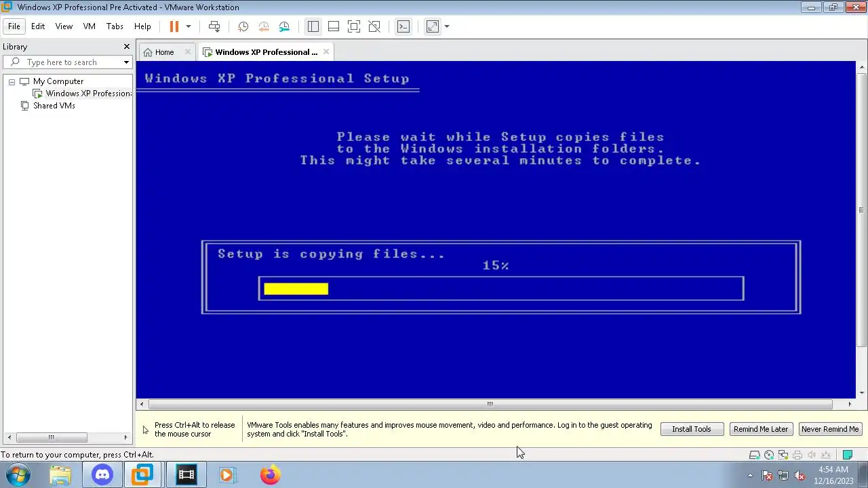Screen dimensions: 868x488
Task: Select the Windows XP Professional tab
Action: point(266,52)
